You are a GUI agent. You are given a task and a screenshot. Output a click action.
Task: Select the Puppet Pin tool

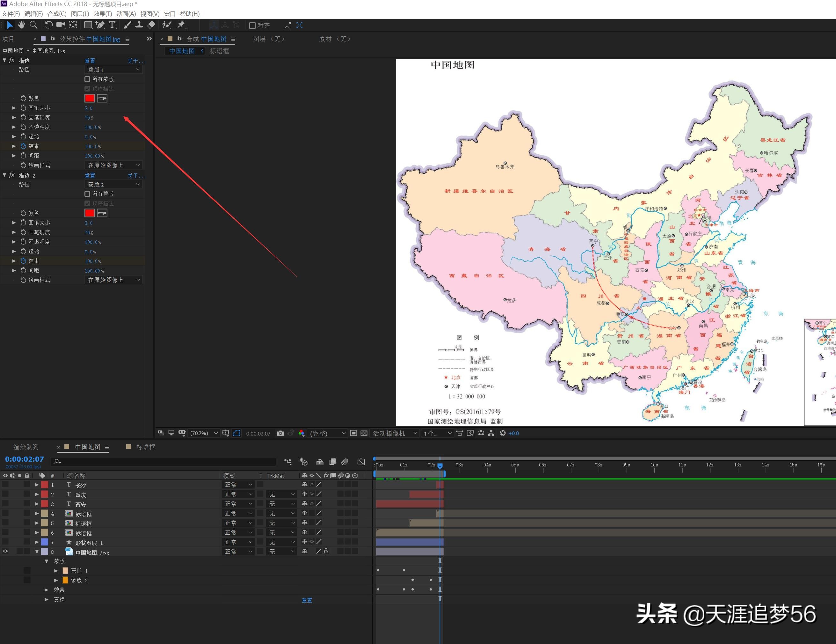point(181,25)
